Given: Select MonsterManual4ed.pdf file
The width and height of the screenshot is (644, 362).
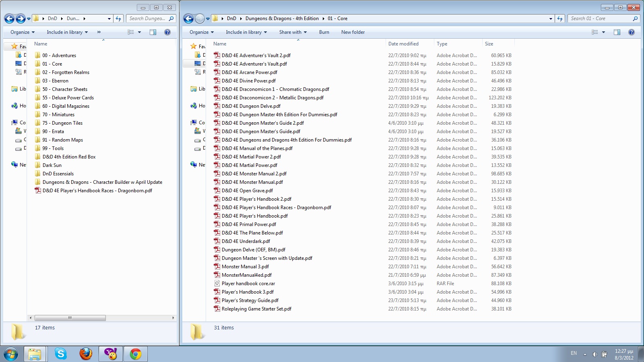Looking at the screenshot, I should tap(247, 275).
